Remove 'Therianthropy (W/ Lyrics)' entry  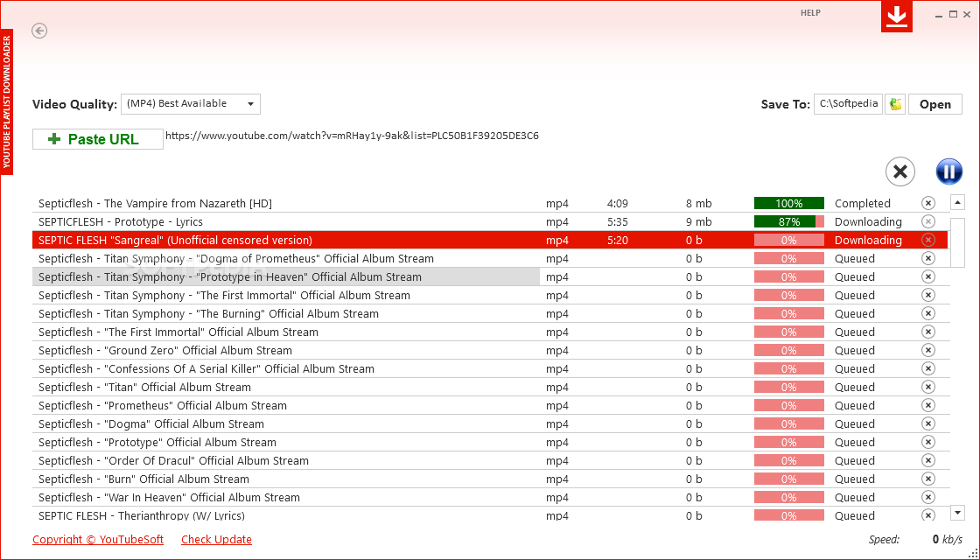coord(928,515)
